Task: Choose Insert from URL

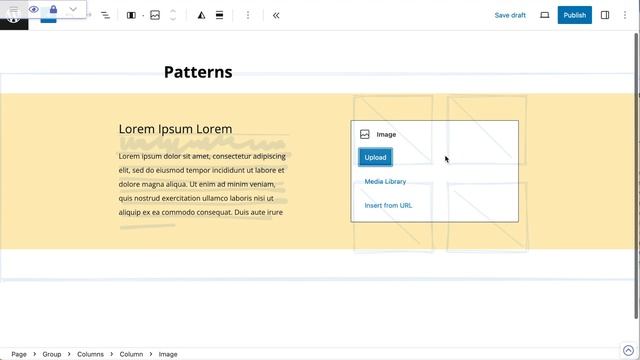Action: [x=388, y=205]
